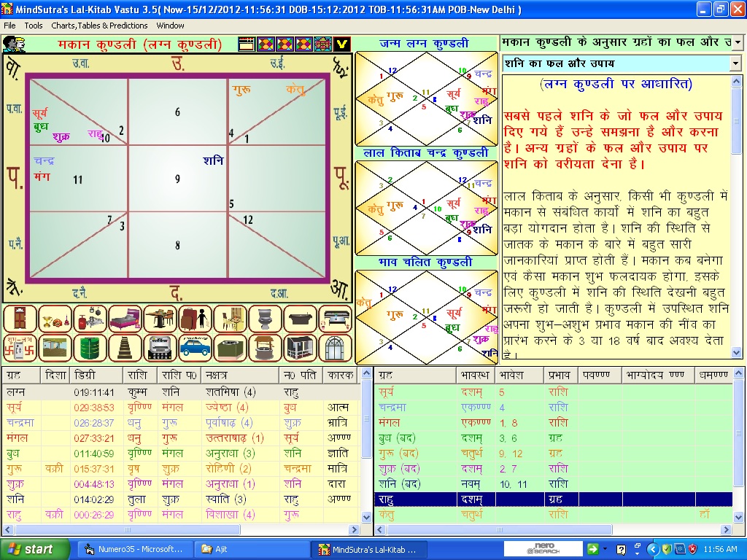The height and width of the screenshot is (560, 747).
Task: Click the भावेश column header
Action: pyautogui.click(x=519, y=376)
